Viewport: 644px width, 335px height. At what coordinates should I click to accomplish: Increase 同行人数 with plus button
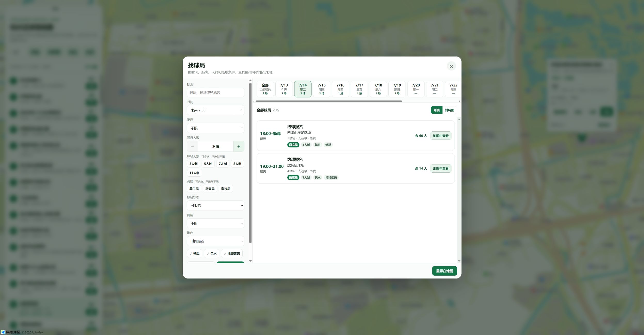(x=239, y=146)
